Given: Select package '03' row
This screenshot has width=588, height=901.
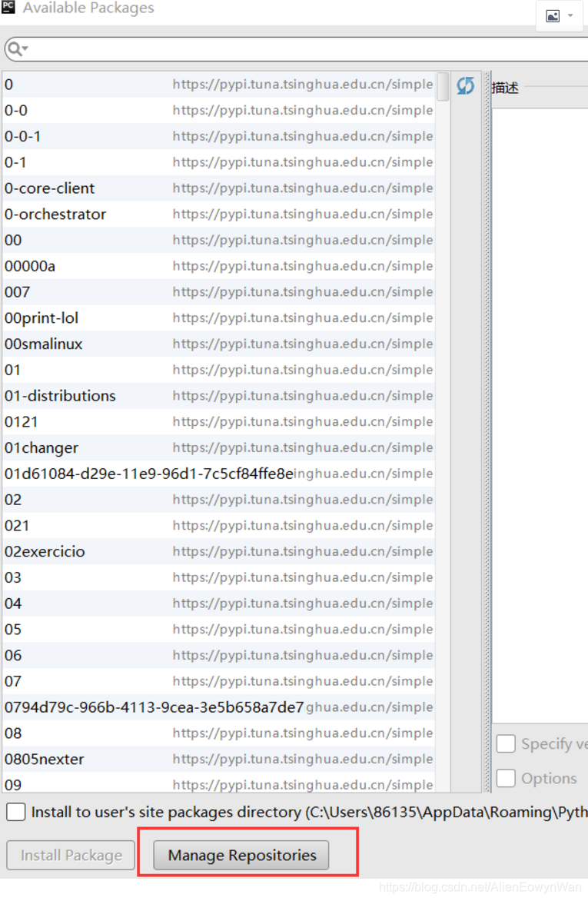Looking at the screenshot, I should (x=218, y=577).
